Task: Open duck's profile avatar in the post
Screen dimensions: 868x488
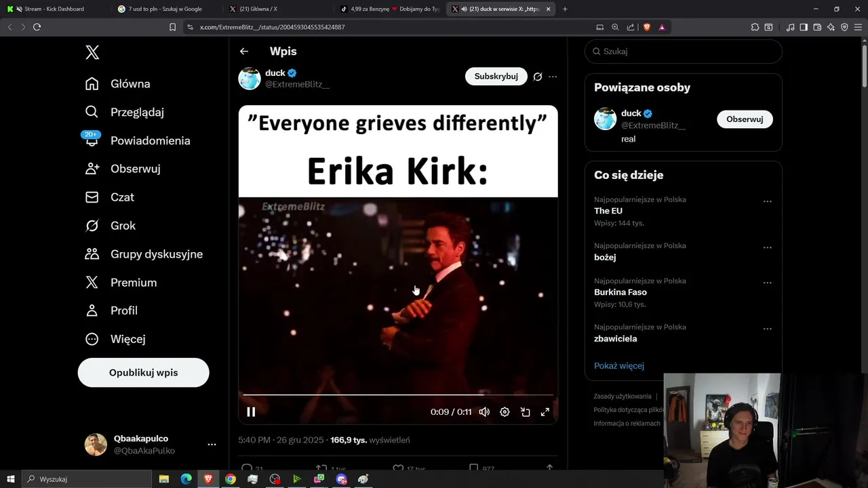Action: (x=250, y=79)
